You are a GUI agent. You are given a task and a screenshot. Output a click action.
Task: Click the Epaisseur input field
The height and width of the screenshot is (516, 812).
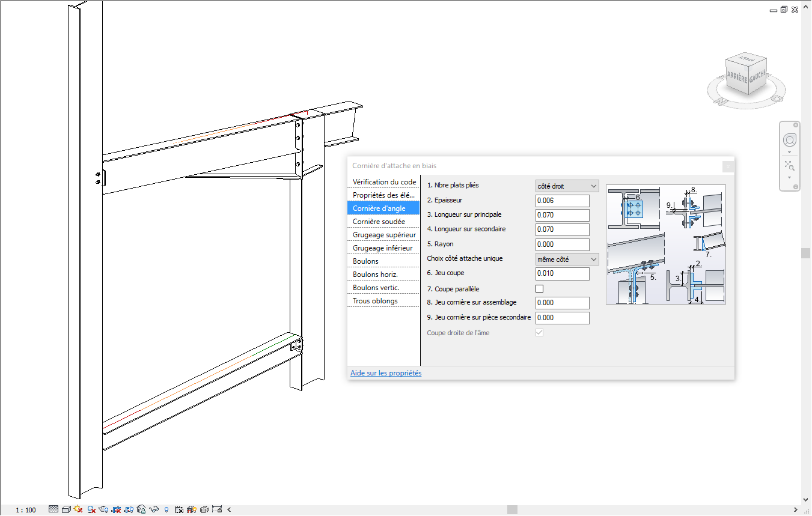pyautogui.click(x=562, y=201)
